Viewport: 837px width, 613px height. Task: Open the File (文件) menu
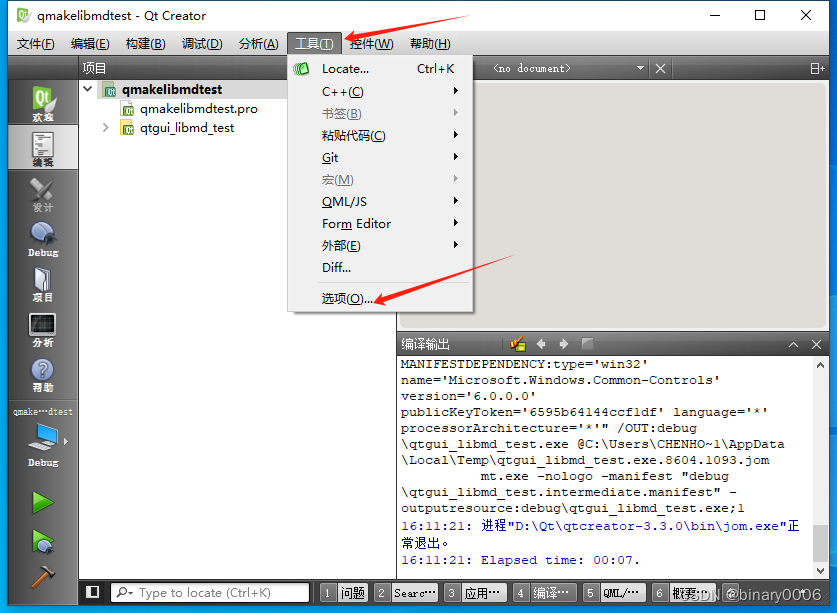[35, 44]
